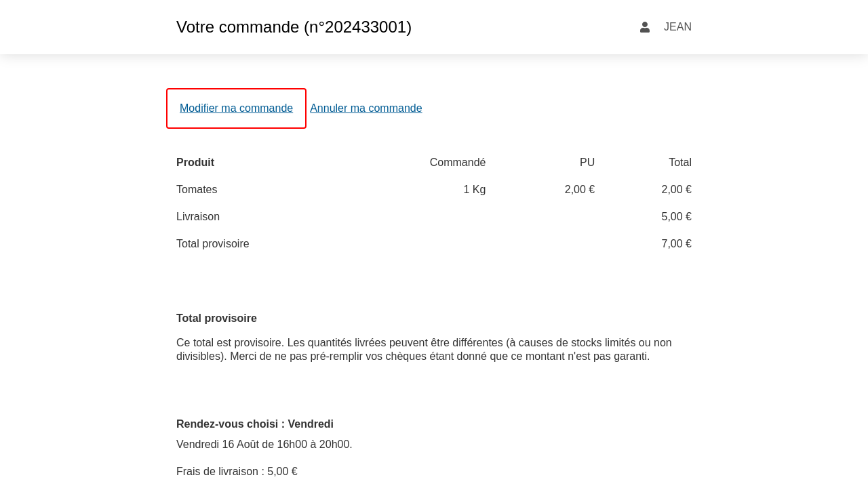Image resolution: width=868 pixels, height=488 pixels.
Task: Click the 5,00 € delivery amount in table
Action: [x=676, y=217]
